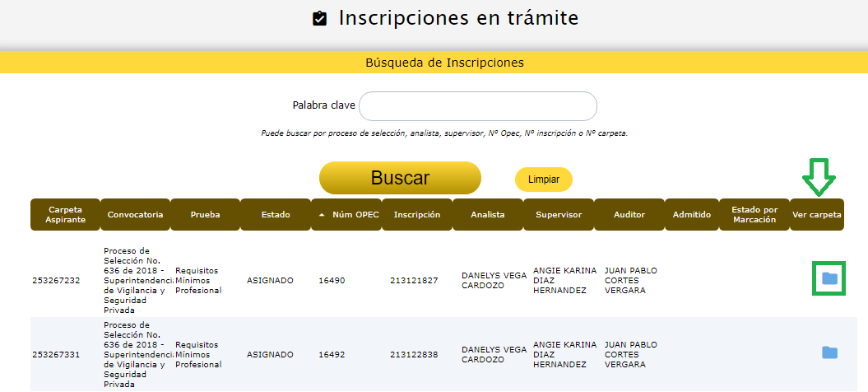Click the clipboard icon beside the page title
The image size is (868, 392).
pyautogui.click(x=320, y=19)
